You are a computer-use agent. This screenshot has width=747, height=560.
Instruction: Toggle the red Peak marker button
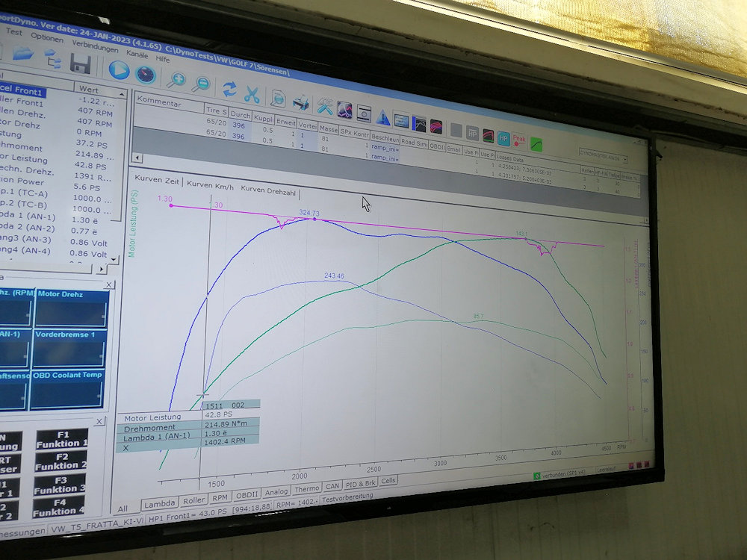[x=519, y=140]
